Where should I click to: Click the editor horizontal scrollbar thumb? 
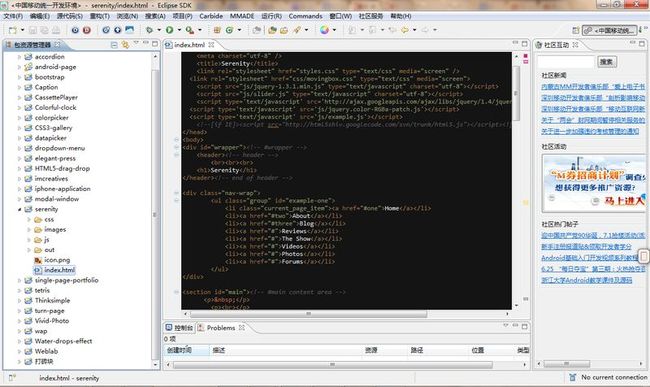[308, 314]
